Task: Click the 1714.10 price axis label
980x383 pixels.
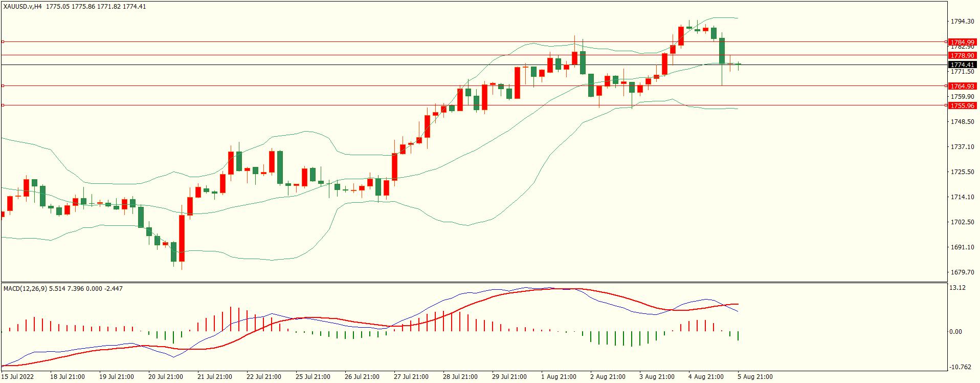Action: [962, 197]
